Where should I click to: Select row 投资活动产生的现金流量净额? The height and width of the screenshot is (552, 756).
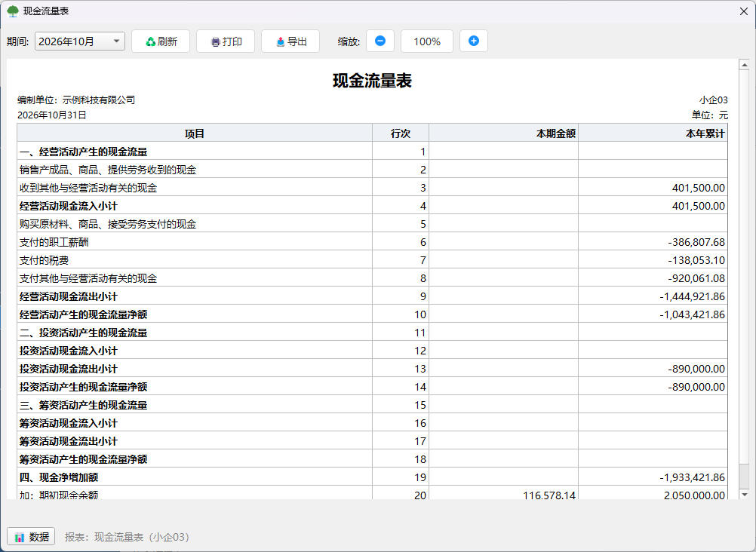372,386
